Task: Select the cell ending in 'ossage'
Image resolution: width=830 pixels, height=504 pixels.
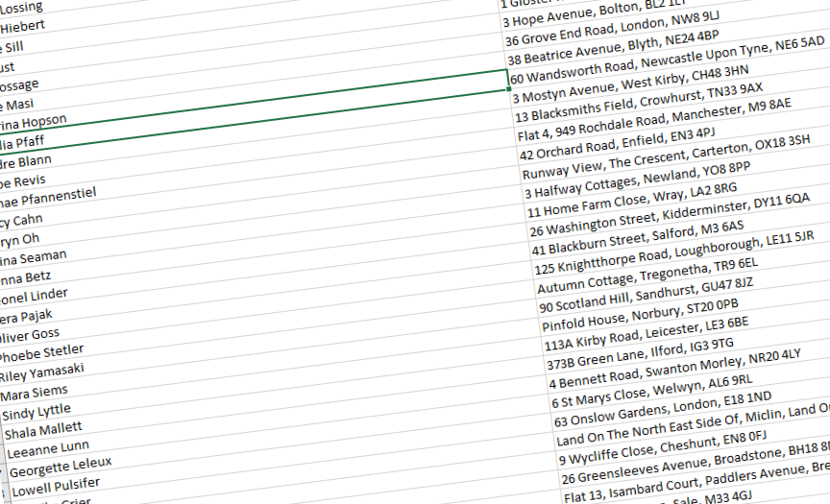Action: 19,85
